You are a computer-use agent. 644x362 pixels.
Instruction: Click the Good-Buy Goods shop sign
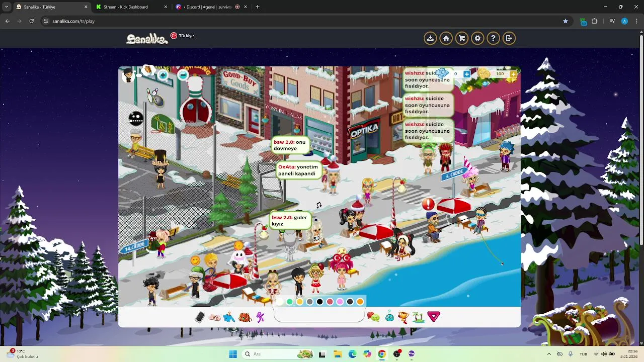coord(240,83)
